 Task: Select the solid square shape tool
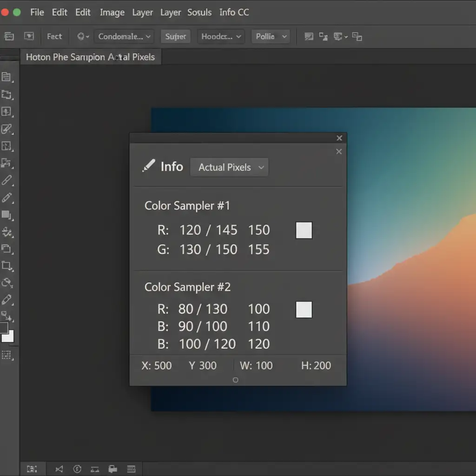coord(6,214)
